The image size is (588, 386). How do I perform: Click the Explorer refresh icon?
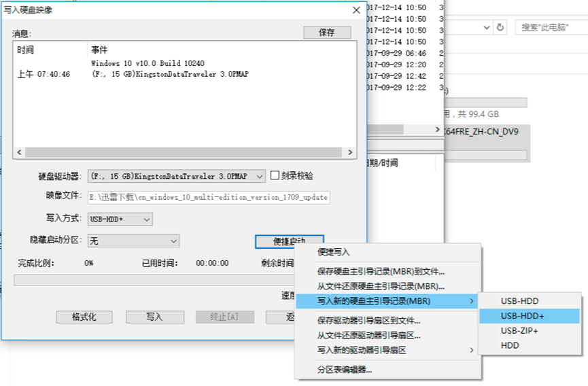(x=500, y=27)
